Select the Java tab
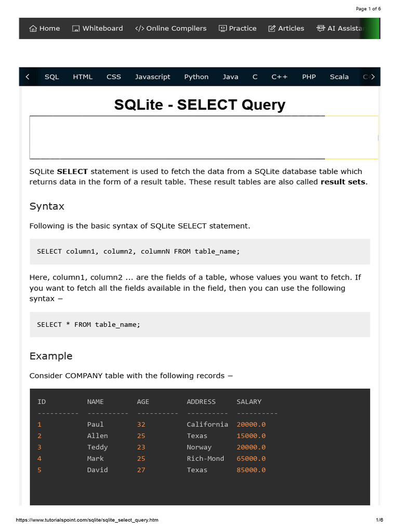Image resolution: width=399 pixels, height=532 pixels. pos(231,77)
